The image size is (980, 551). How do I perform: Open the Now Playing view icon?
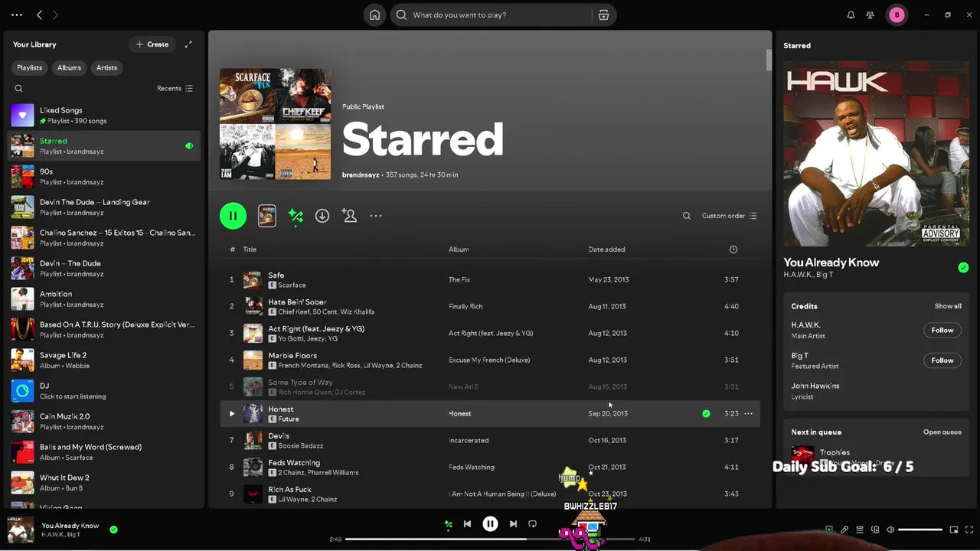[829, 530]
